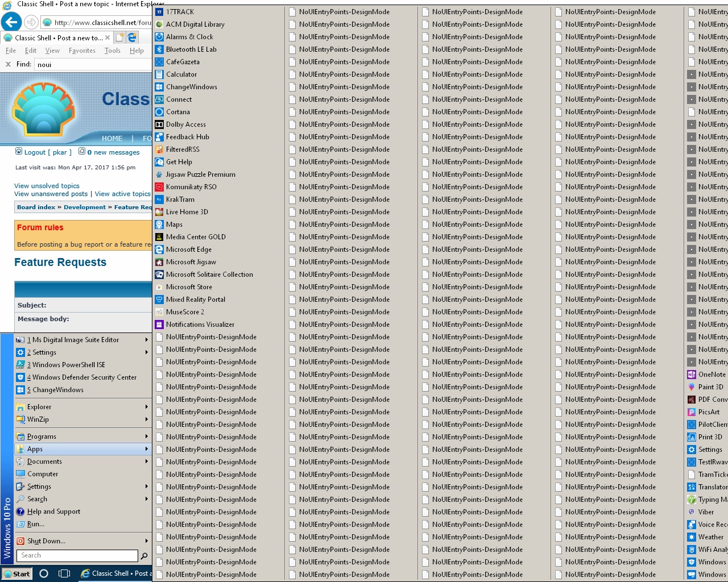Open Feedback Hub icon
Image resolution: width=728 pixels, height=582 pixels.
159,137
